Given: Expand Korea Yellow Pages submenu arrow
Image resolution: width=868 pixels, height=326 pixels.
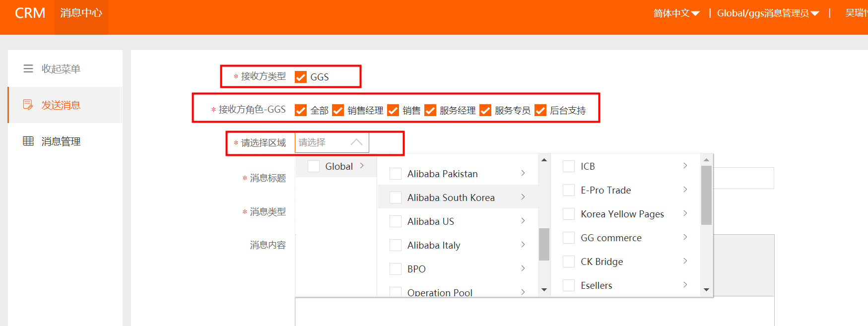Looking at the screenshot, I should [x=685, y=213].
